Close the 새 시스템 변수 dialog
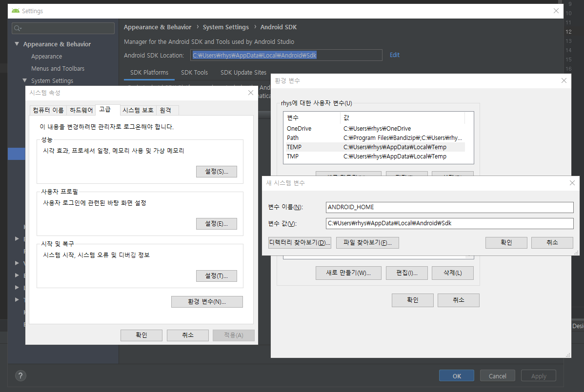Image resolution: width=584 pixels, height=392 pixels. 572,183
